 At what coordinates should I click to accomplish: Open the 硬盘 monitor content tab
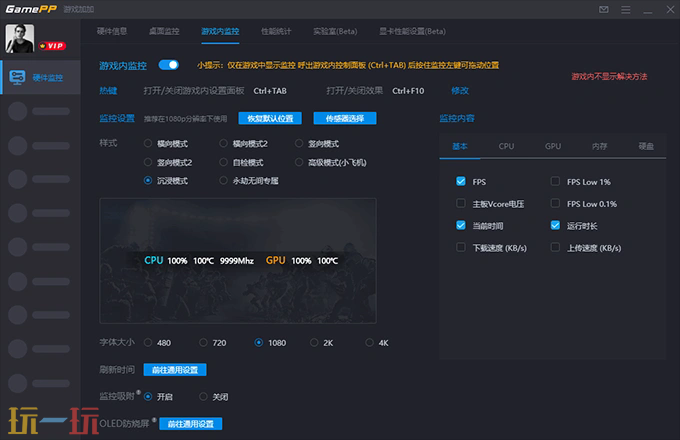click(646, 147)
